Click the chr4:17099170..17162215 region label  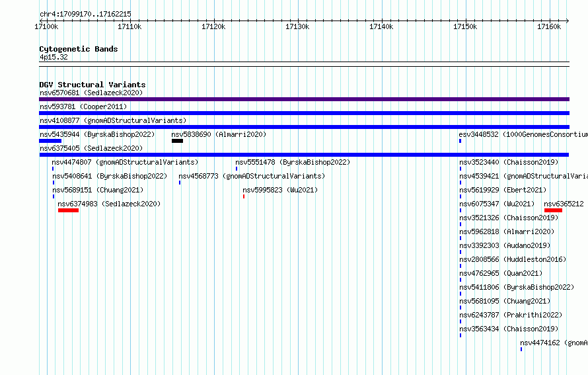point(85,14)
